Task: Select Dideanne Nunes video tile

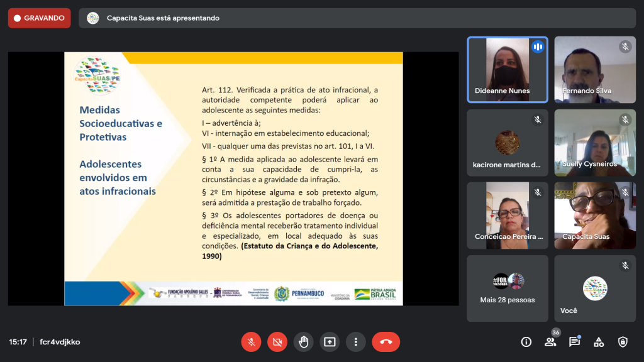Action: click(507, 69)
